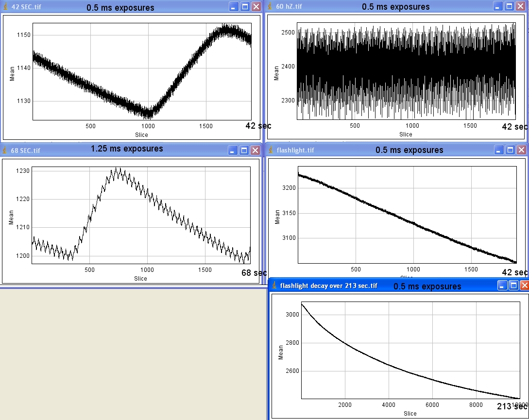Minimize the flashlight decay over 213 sec.tif window

click(x=502, y=285)
